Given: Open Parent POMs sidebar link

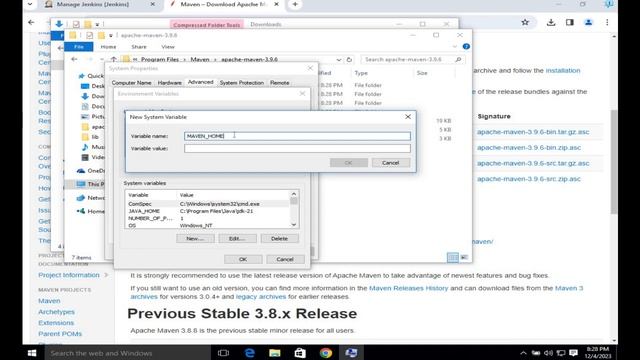Looking at the screenshot, I should (x=60, y=334).
